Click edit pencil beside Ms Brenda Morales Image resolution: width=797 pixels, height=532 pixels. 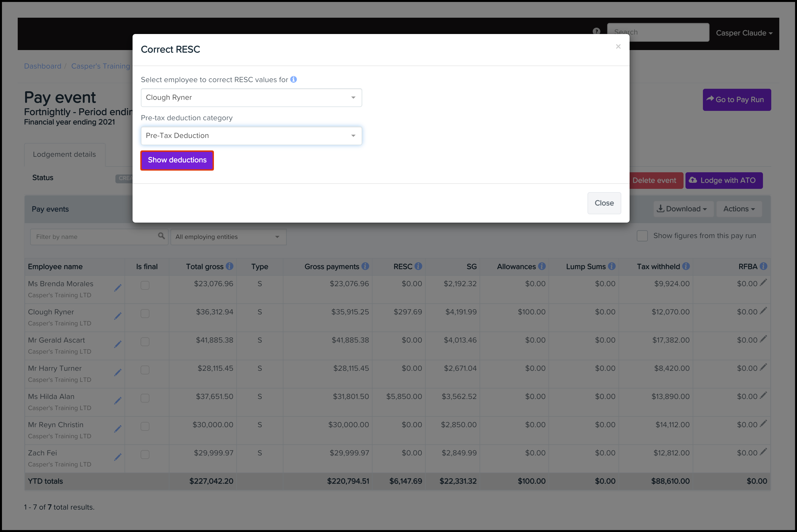(x=118, y=288)
